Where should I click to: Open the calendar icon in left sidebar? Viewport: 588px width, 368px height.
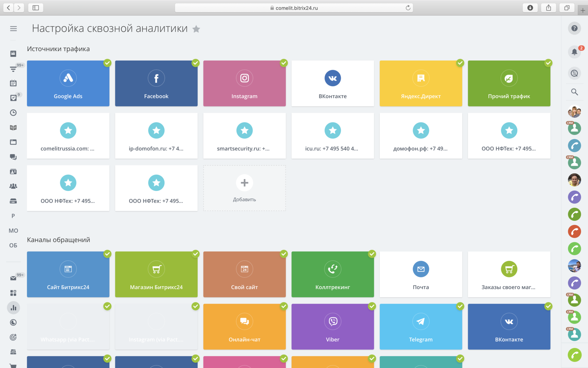13,83
